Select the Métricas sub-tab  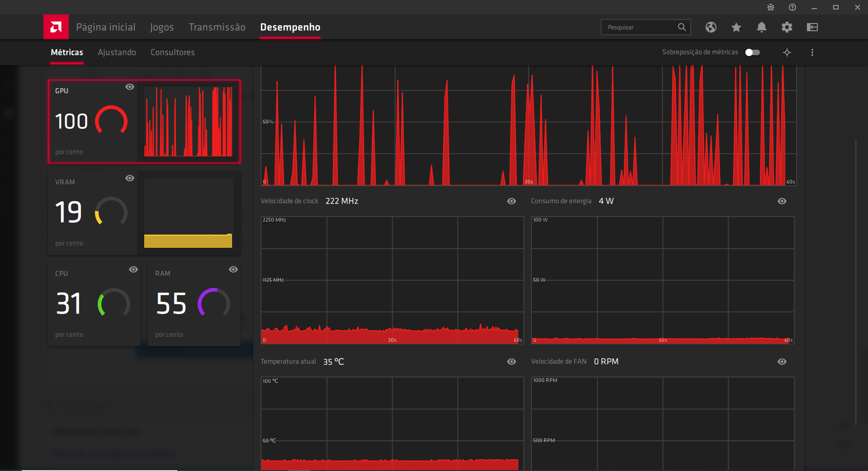pyautogui.click(x=67, y=52)
